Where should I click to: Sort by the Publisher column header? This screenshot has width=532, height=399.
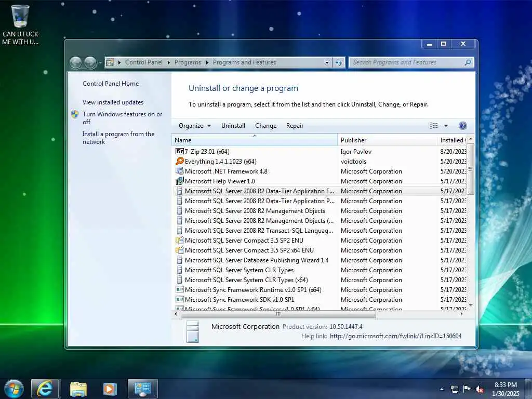387,140
